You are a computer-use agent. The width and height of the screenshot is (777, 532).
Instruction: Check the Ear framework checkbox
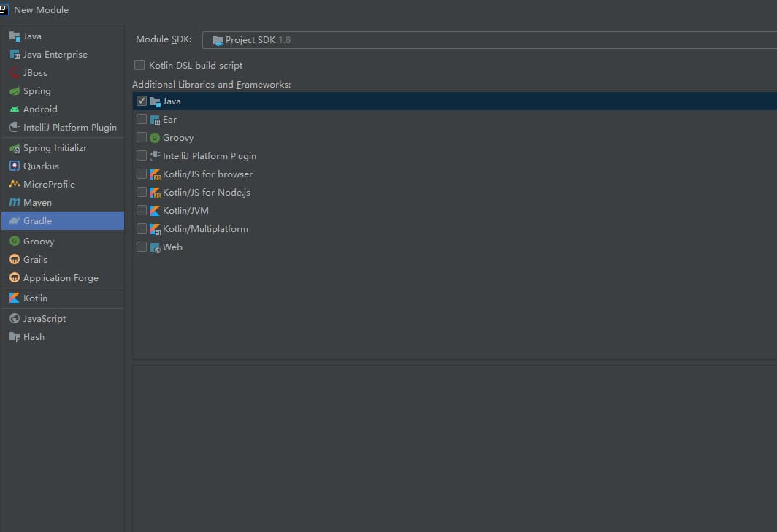(x=142, y=119)
